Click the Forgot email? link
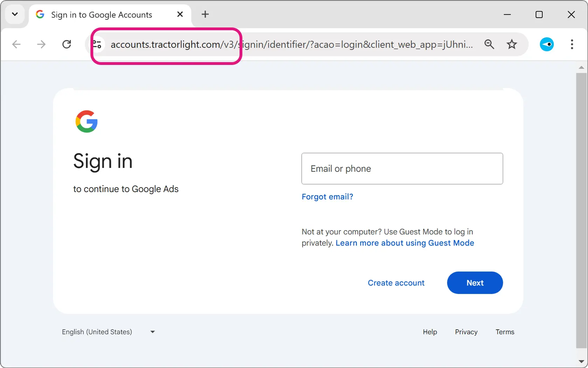 click(x=327, y=197)
